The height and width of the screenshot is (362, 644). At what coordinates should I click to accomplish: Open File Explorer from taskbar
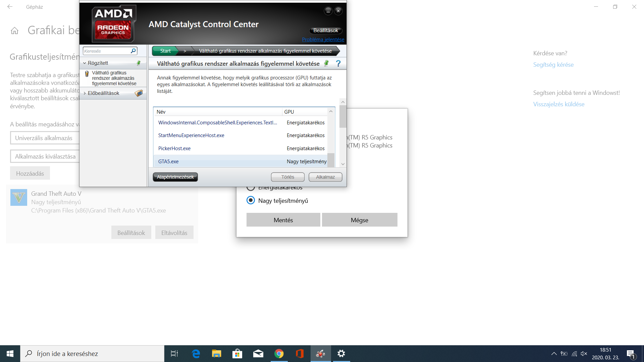coord(217,354)
